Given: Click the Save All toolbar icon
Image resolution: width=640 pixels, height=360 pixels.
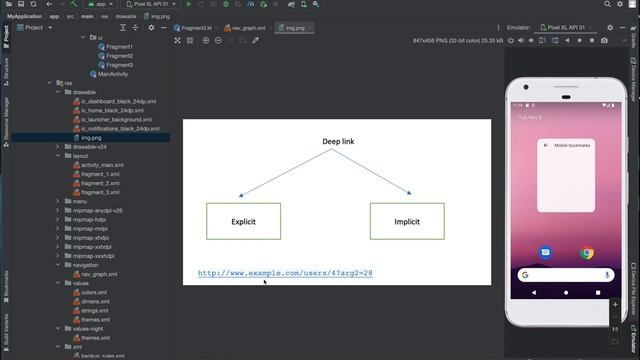Looking at the screenshot, I should click(x=21, y=4).
